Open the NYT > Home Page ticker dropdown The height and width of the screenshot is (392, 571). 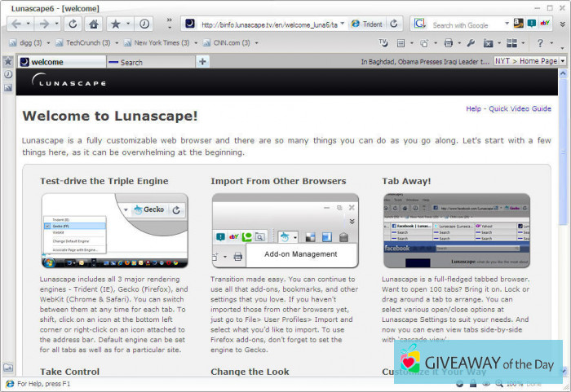(x=563, y=61)
